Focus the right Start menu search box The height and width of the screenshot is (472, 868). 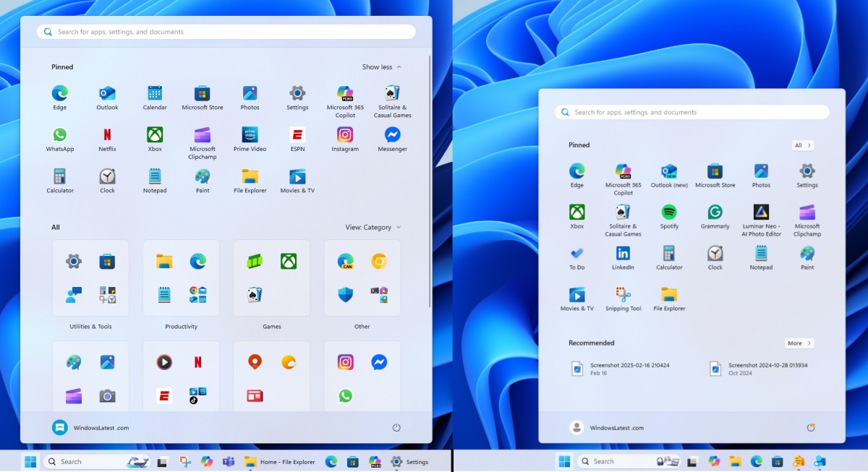tap(692, 112)
